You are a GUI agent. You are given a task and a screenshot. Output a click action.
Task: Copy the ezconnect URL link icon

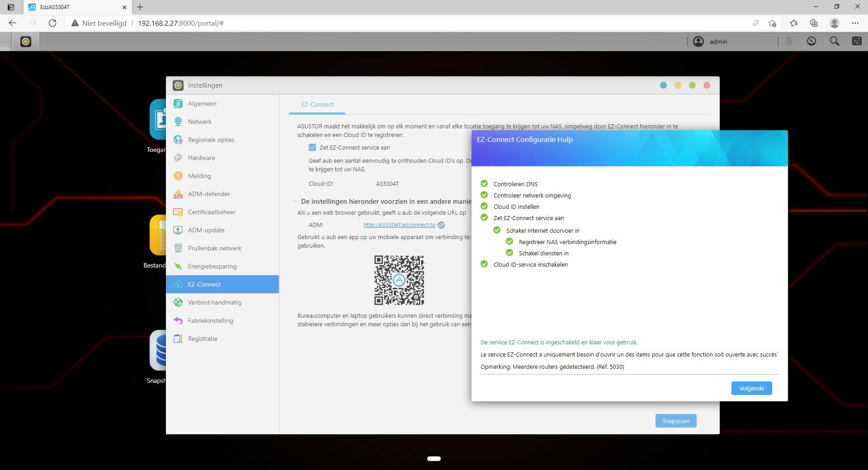[x=441, y=225]
